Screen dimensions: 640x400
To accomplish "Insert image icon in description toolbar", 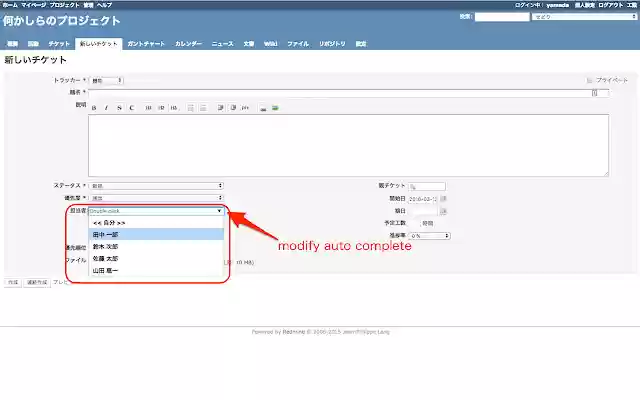I will (x=276, y=108).
